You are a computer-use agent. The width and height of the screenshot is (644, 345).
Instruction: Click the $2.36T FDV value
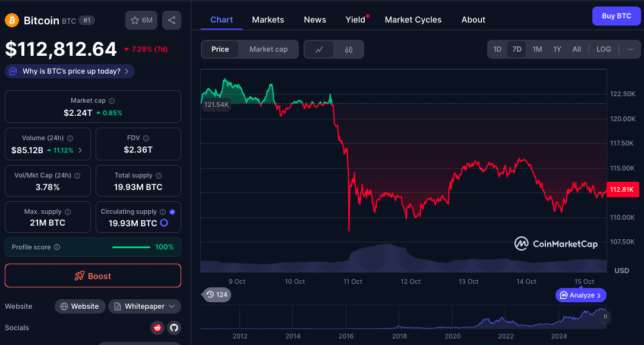[138, 150]
